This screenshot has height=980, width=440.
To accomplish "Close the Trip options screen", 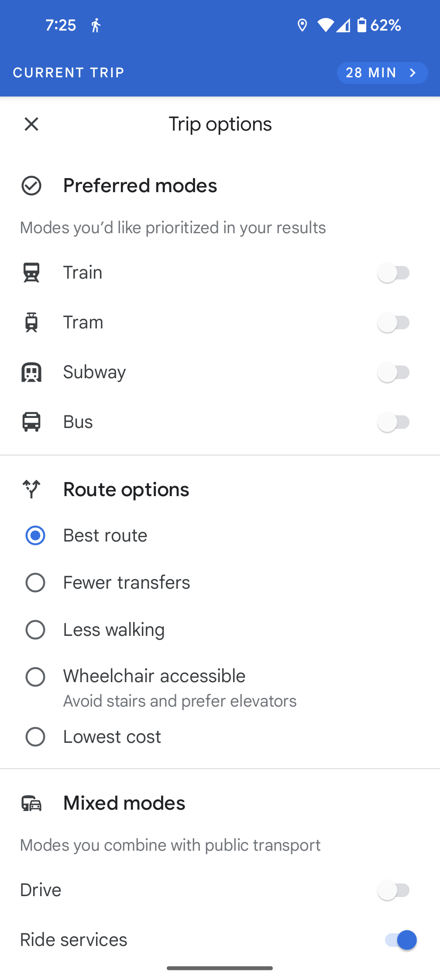I will [x=31, y=124].
